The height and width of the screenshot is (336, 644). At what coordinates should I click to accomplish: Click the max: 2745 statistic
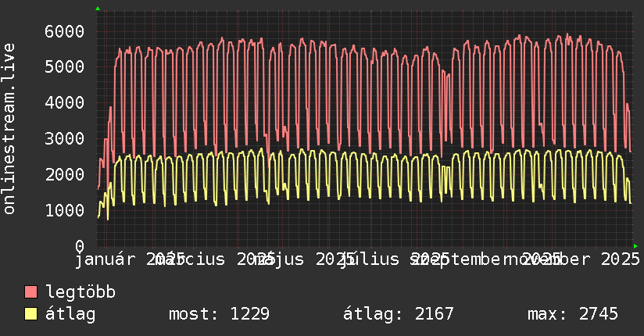click(573, 314)
